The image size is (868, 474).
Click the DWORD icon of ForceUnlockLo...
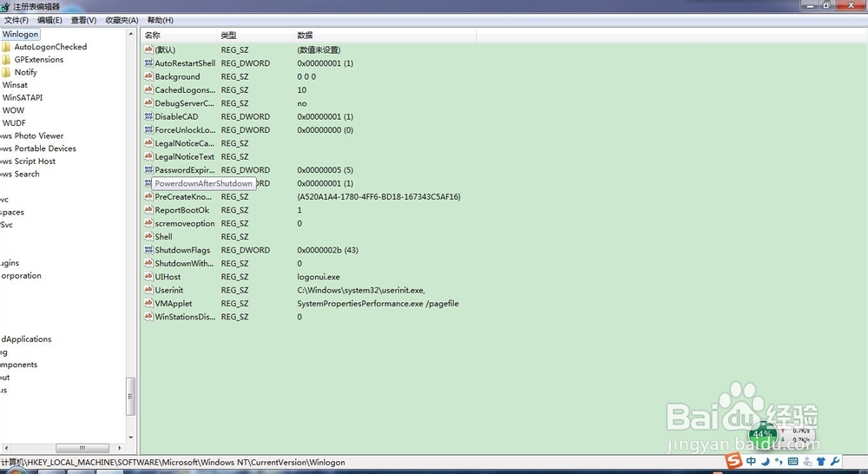tap(148, 129)
